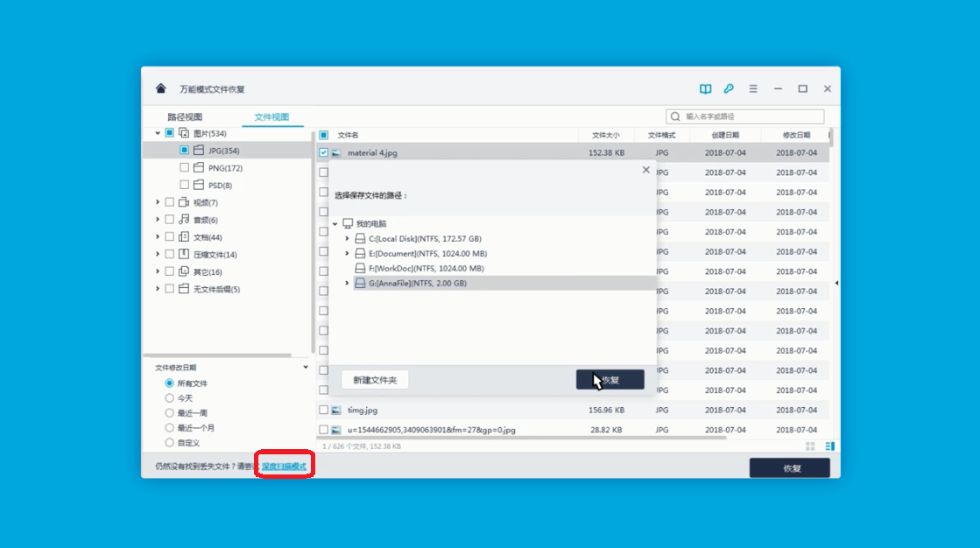Image resolution: width=980 pixels, height=548 pixels.
Task: Expand the 压缩文件(14) tree node
Action: (158, 255)
